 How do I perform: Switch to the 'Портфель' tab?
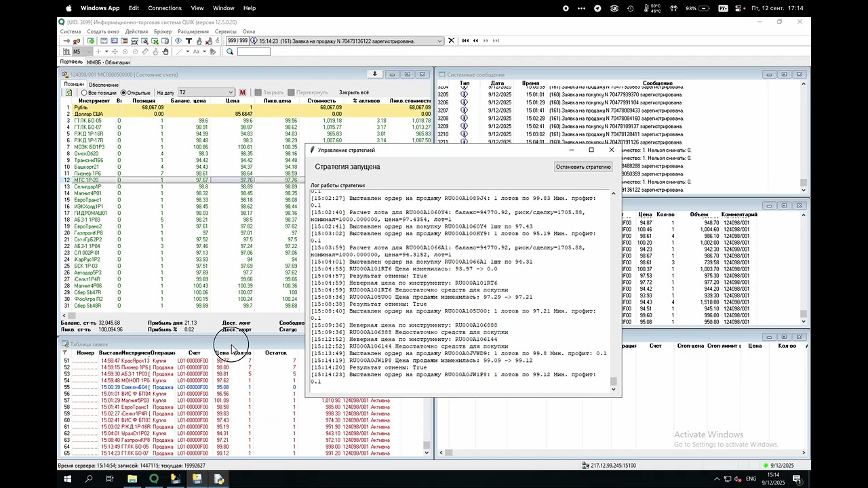point(71,62)
